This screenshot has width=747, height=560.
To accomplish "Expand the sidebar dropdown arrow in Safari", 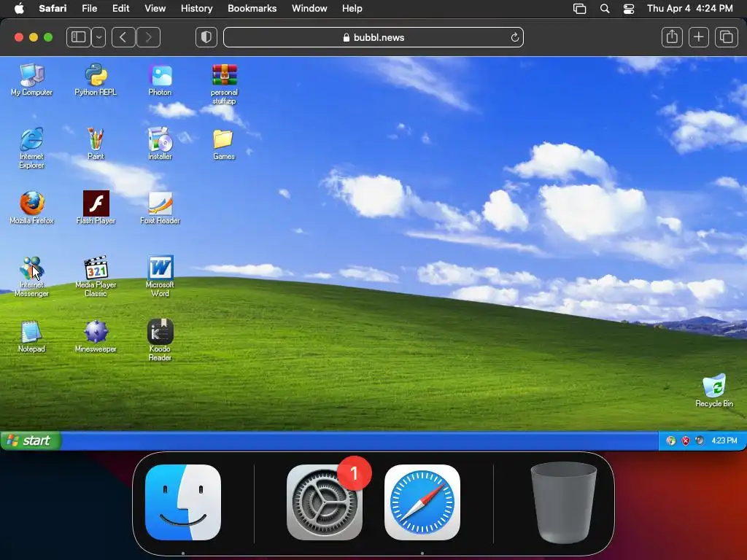I will point(98,37).
